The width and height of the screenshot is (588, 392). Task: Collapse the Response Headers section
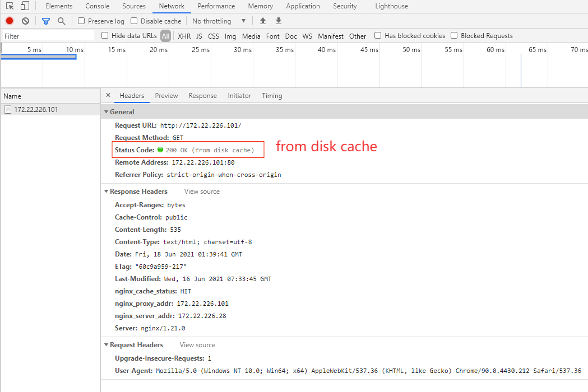[106, 191]
